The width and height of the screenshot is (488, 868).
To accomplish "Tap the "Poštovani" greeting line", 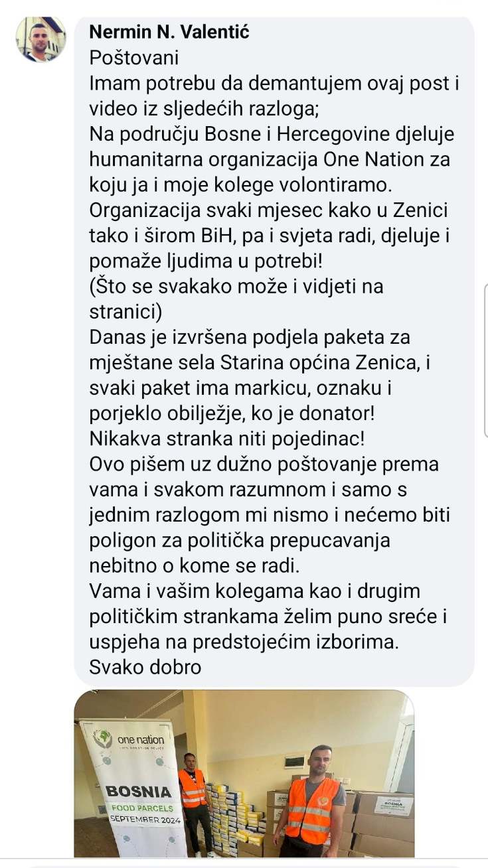I will (x=133, y=57).
